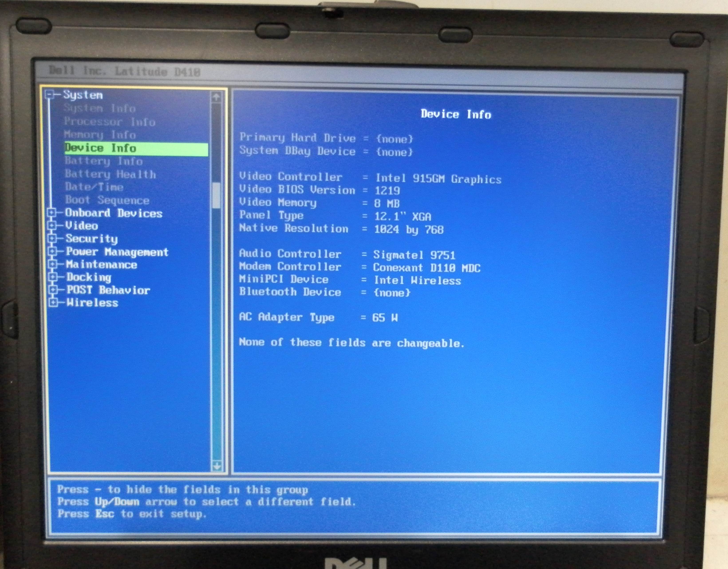The image size is (728, 569).
Task: Expand the Maintenance group
Action: click(52, 264)
